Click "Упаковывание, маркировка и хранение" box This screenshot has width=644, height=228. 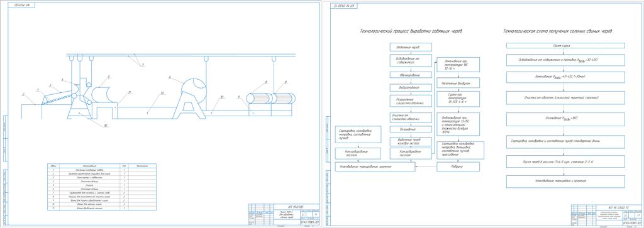[565, 182]
